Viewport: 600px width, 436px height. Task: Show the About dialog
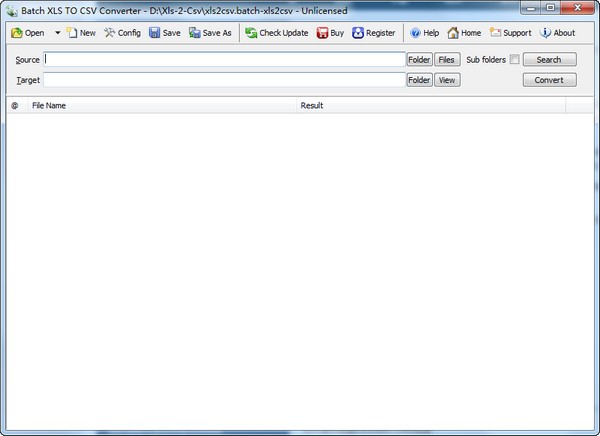(x=546, y=33)
